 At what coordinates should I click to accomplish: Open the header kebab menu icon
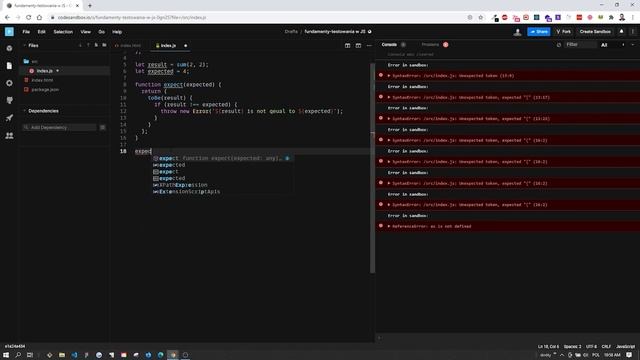pyautogui.click(x=633, y=31)
